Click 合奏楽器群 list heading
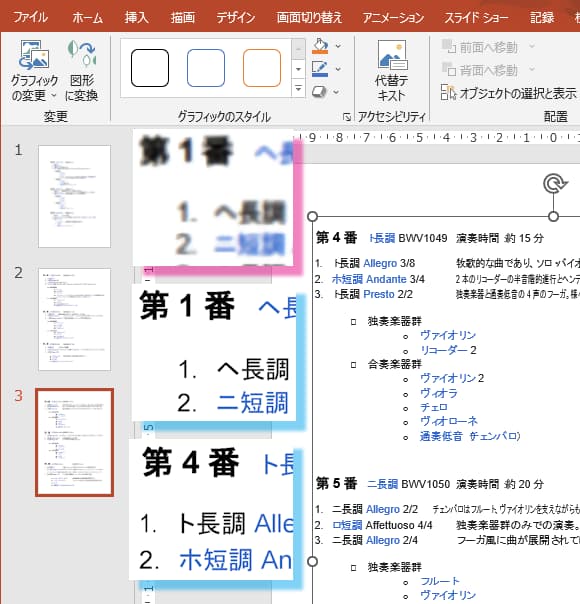580x604 pixels. coord(394,364)
